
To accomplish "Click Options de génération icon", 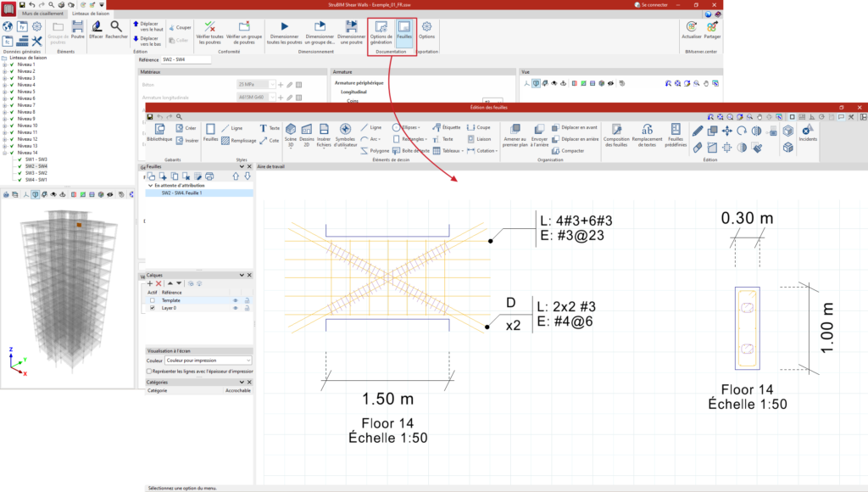I will click(381, 32).
